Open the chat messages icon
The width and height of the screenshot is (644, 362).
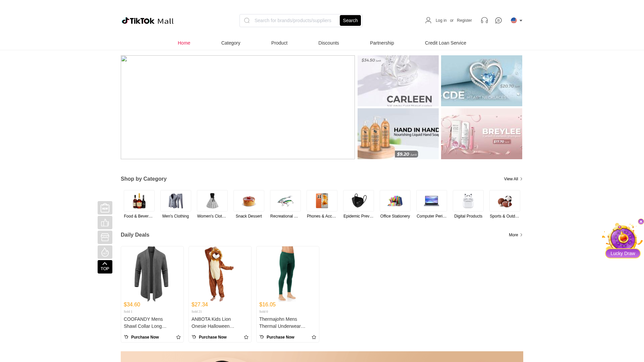[x=498, y=20]
